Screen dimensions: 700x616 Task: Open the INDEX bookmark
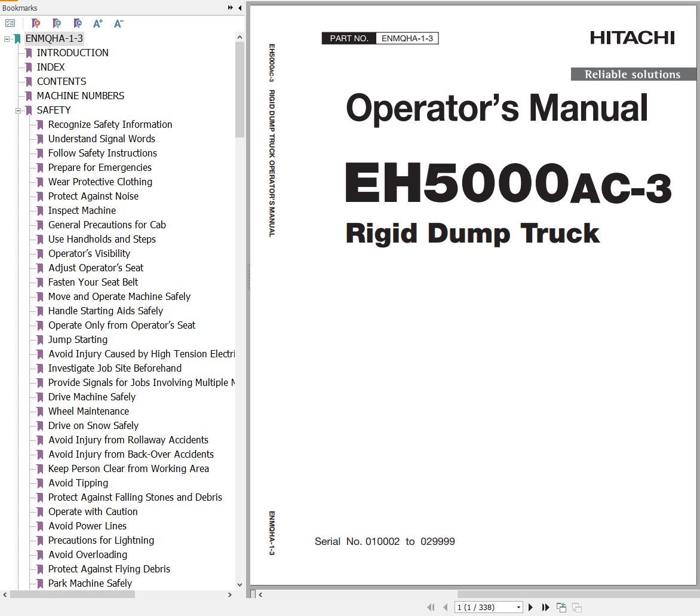[x=50, y=67]
